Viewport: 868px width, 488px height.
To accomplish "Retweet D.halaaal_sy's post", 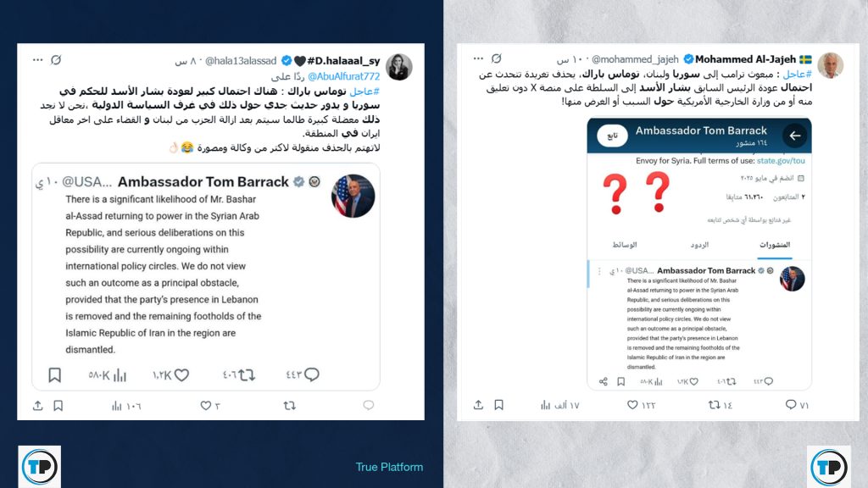I will coord(290,406).
